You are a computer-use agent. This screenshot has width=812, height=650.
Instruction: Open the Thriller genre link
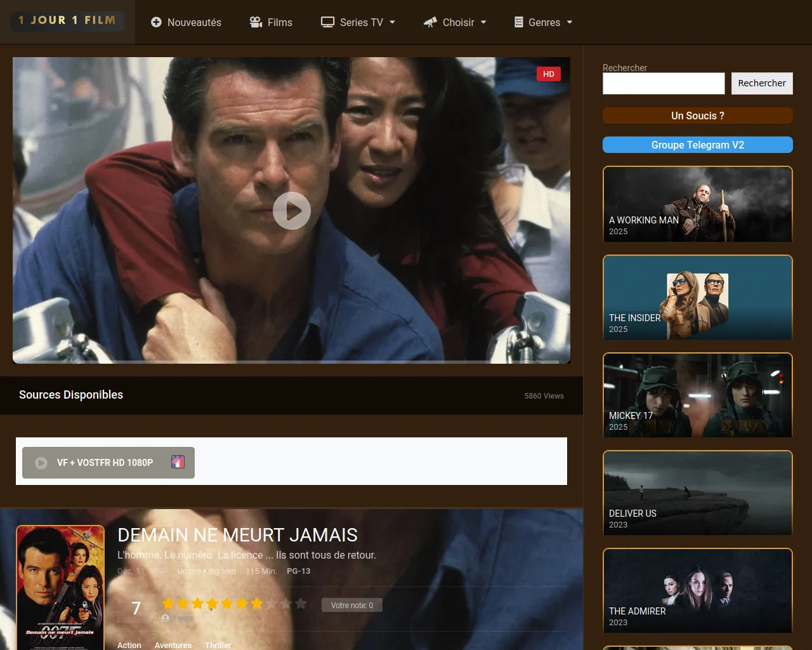[218, 645]
